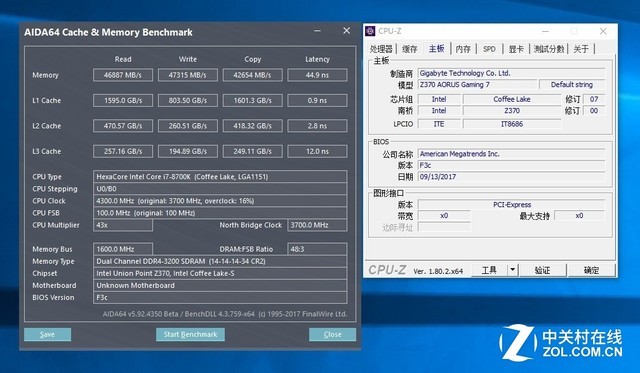Select L1 Cache latency 0.9 ns
The width and height of the screenshot is (640, 373).
point(318,100)
